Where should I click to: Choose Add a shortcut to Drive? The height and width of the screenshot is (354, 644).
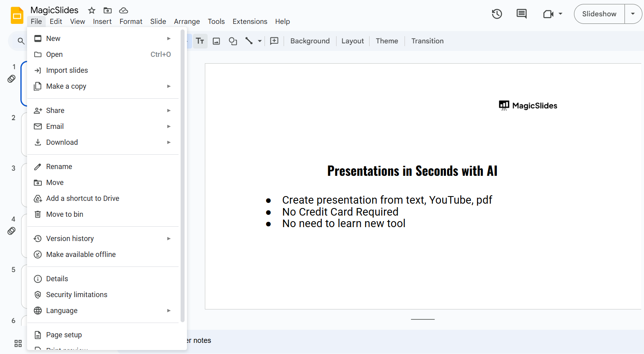[x=103, y=198]
